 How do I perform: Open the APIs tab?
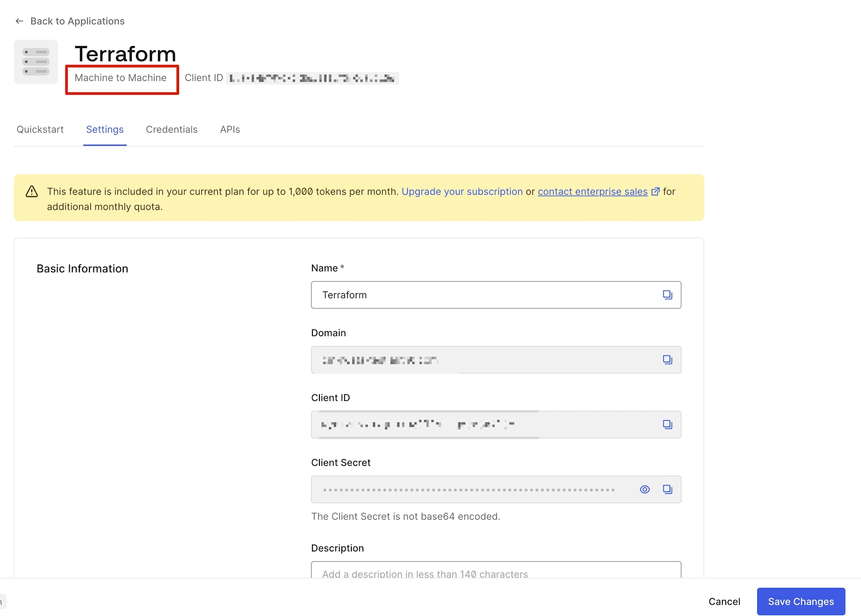pos(230,129)
